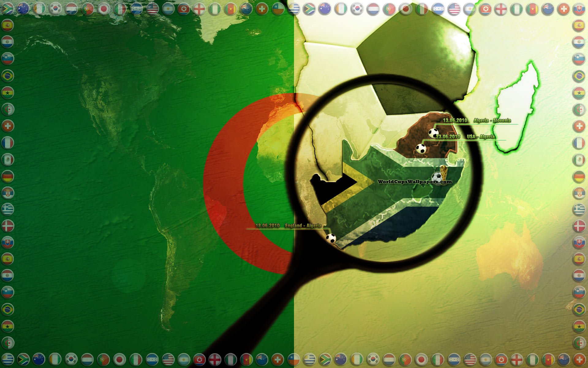Click the '18.06.2010 England - Algeria' match text
The height and width of the screenshot is (368, 588).
pyautogui.click(x=288, y=226)
